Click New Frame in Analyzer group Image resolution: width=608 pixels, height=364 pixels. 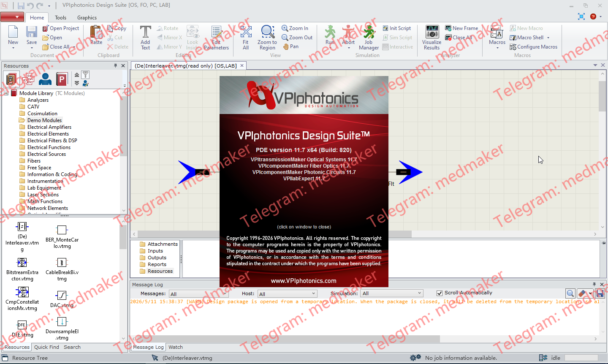462,28
